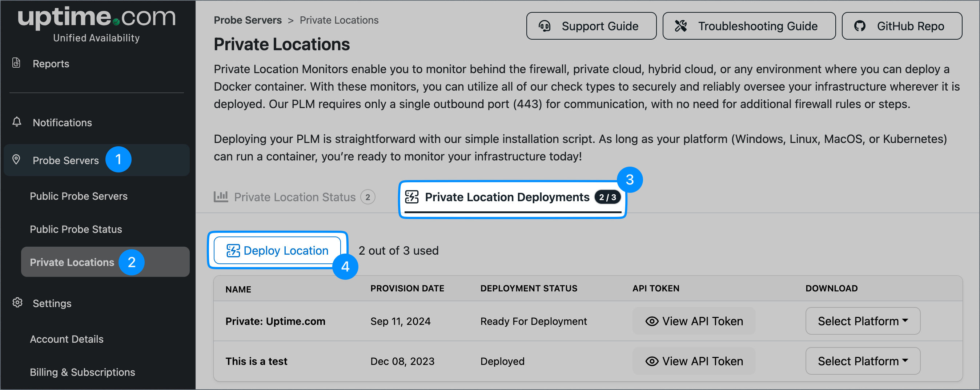This screenshot has height=390, width=980.
Task: Click the NAME column header
Action: (x=238, y=289)
